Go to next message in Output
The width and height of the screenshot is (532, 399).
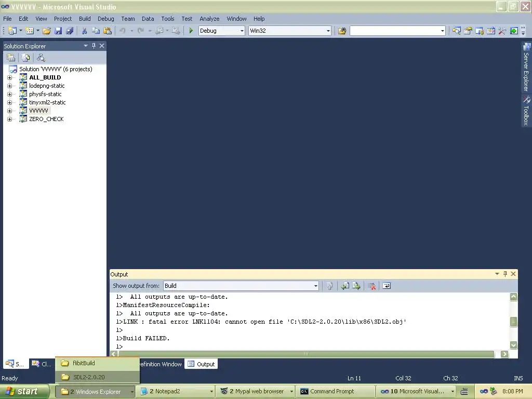356,286
